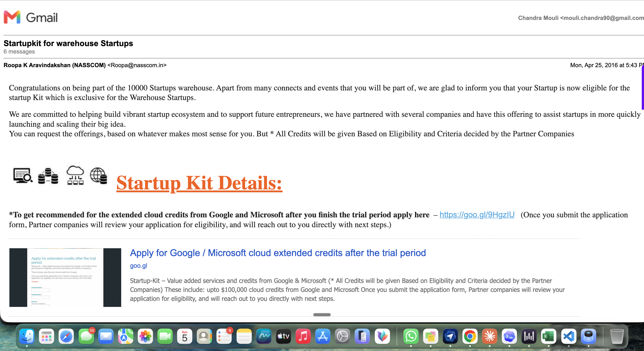Click the Gmail logo

click(30, 17)
